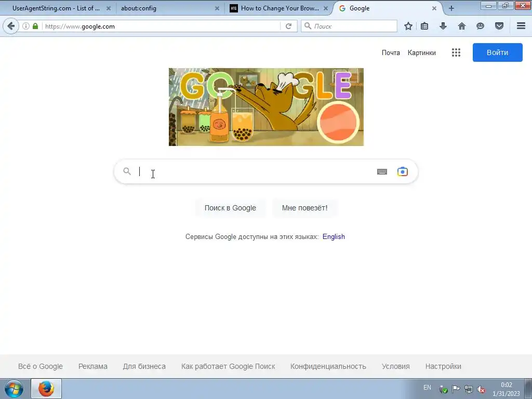Click the Firefox taskbar icon

[46, 389]
